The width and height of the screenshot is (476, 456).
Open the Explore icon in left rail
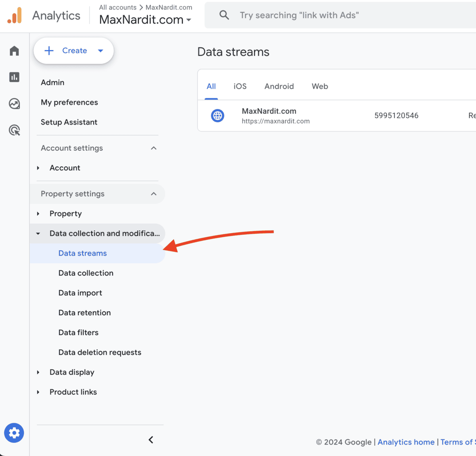click(x=14, y=103)
